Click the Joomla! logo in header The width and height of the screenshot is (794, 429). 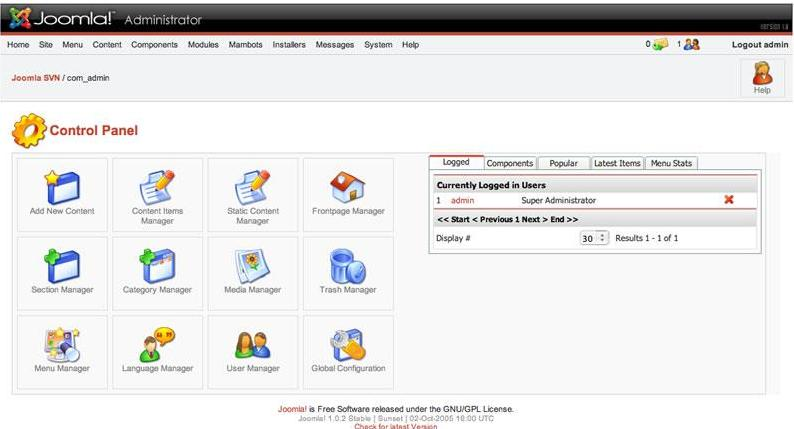coord(60,19)
